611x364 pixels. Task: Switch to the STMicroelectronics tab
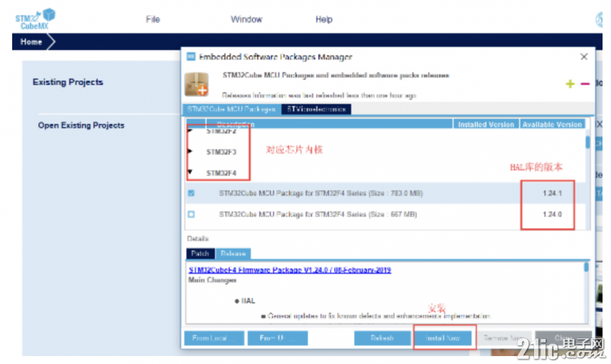coord(316,109)
